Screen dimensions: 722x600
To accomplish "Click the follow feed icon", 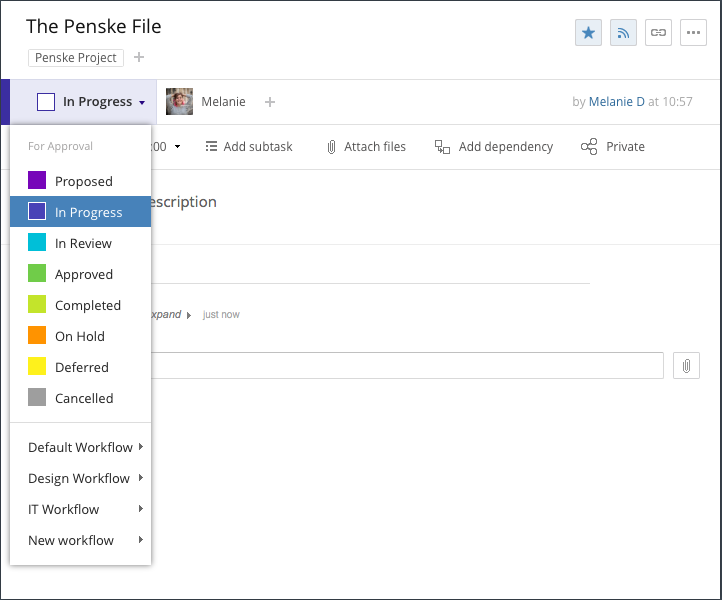I will [x=623, y=33].
